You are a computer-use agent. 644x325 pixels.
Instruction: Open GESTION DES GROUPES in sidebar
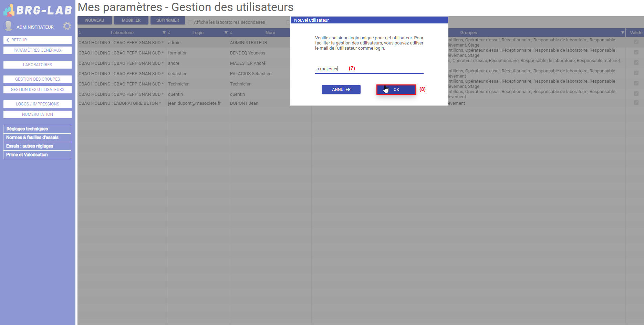tap(38, 79)
